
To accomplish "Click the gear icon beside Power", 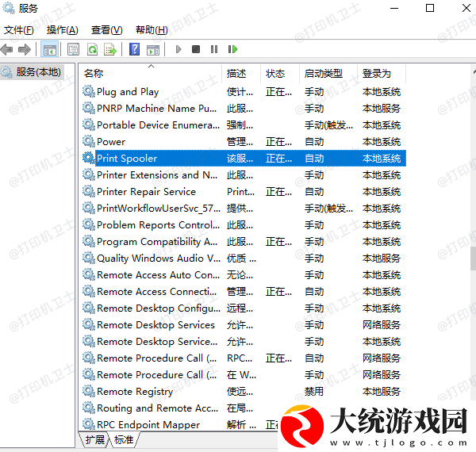I will 89,141.
